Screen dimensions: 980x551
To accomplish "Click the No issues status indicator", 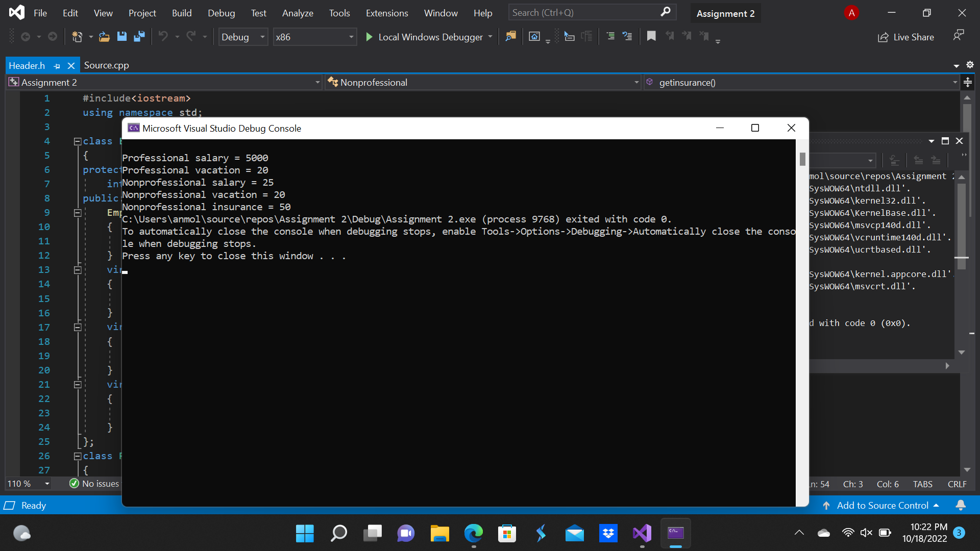I will [x=94, y=484].
